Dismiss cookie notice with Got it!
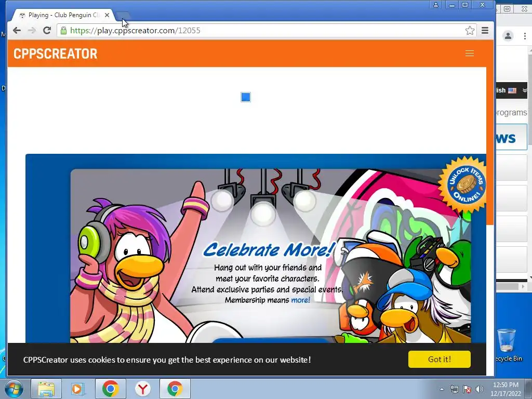Image resolution: width=532 pixels, height=399 pixels. pos(440,360)
